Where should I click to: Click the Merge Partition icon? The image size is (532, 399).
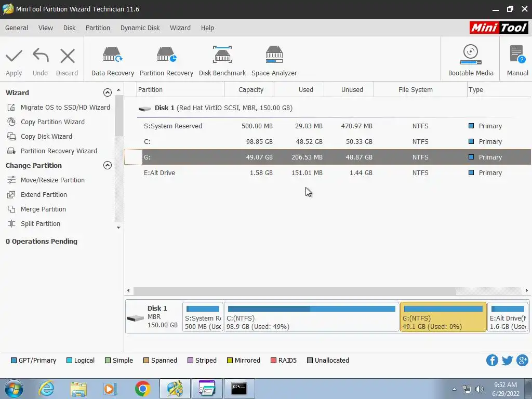11,209
